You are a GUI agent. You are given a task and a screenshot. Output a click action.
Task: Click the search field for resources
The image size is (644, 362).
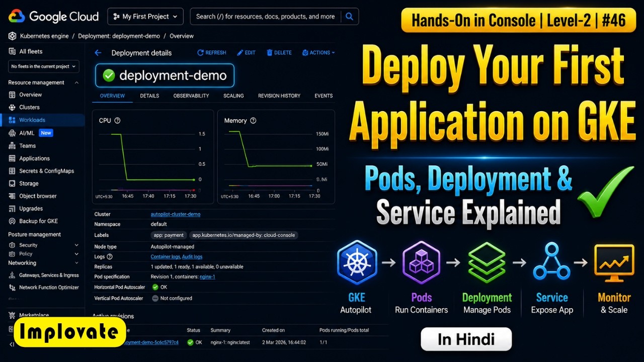[265, 17]
